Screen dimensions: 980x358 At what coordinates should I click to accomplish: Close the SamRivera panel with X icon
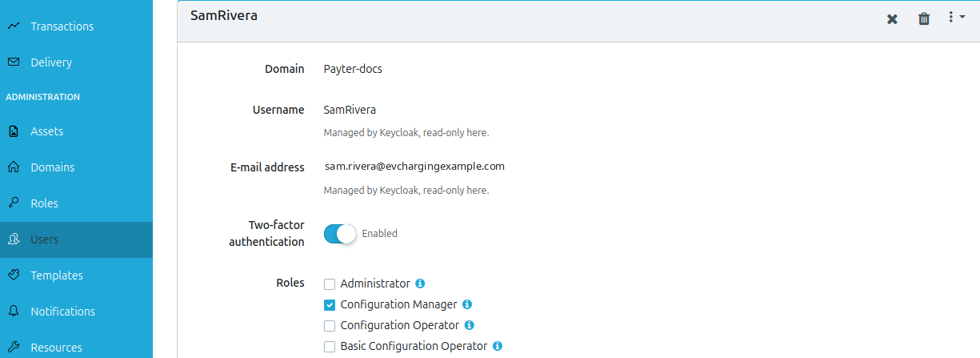click(892, 18)
